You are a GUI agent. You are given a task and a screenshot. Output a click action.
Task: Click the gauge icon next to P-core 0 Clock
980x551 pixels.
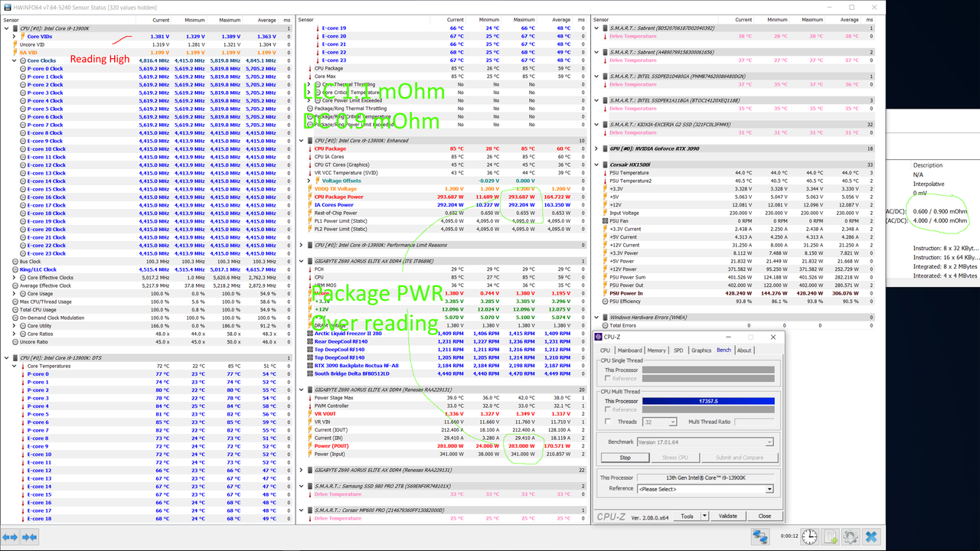[23, 68]
